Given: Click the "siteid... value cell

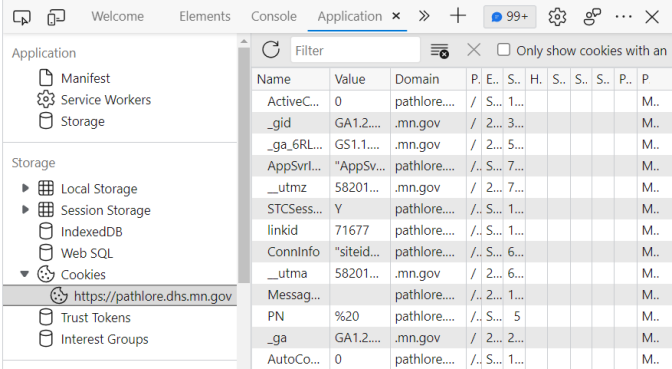Looking at the screenshot, I should [360, 252].
